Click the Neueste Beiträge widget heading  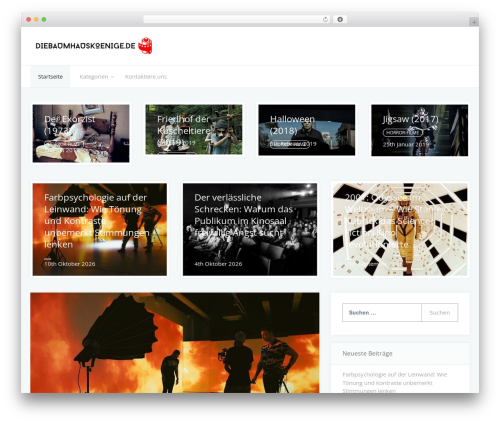pyautogui.click(x=367, y=353)
